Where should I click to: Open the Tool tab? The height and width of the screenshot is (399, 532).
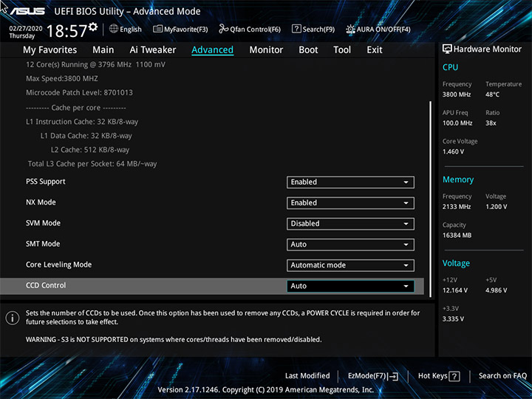pos(342,50)
